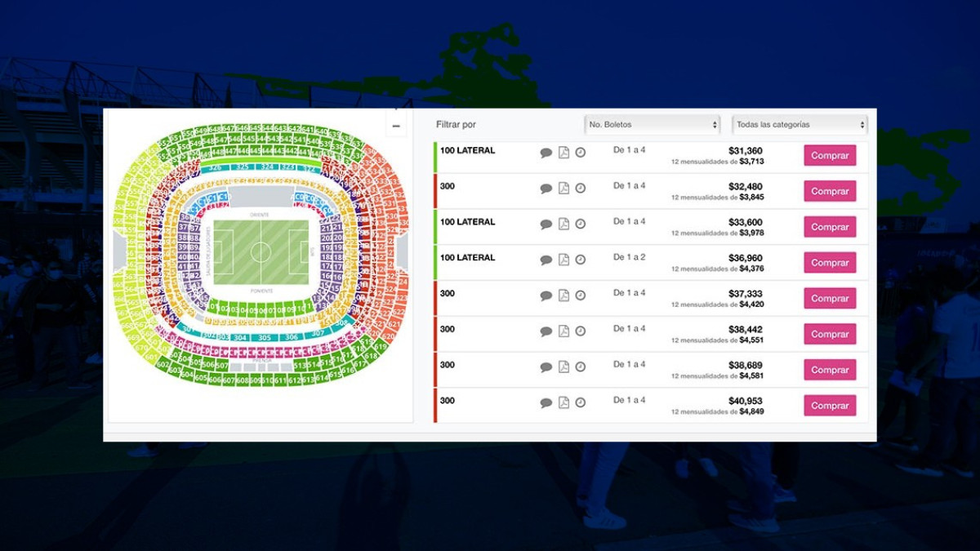Zoom out the stadium map with minus button
The height and width of the screenshot is (551, 980).
396,126
